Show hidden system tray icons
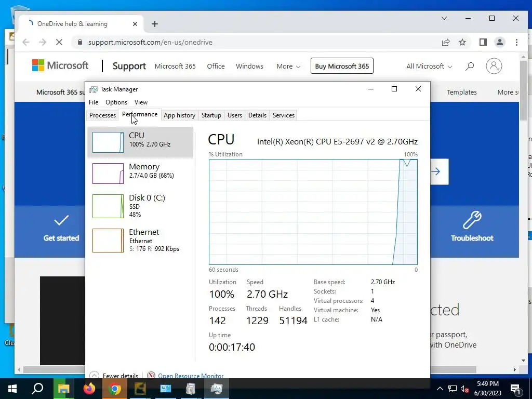Image resolution: width=532 pixels, height=399 pixels. click(440, 389)
